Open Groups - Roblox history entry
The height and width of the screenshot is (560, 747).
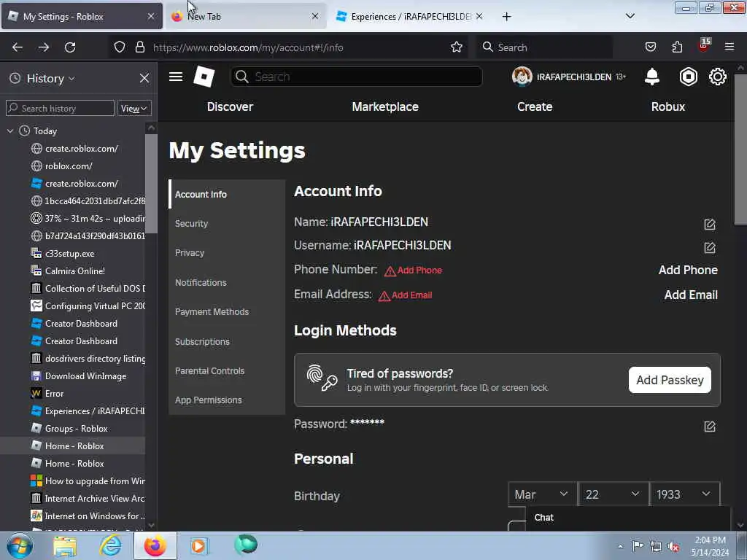coord(76,429)
